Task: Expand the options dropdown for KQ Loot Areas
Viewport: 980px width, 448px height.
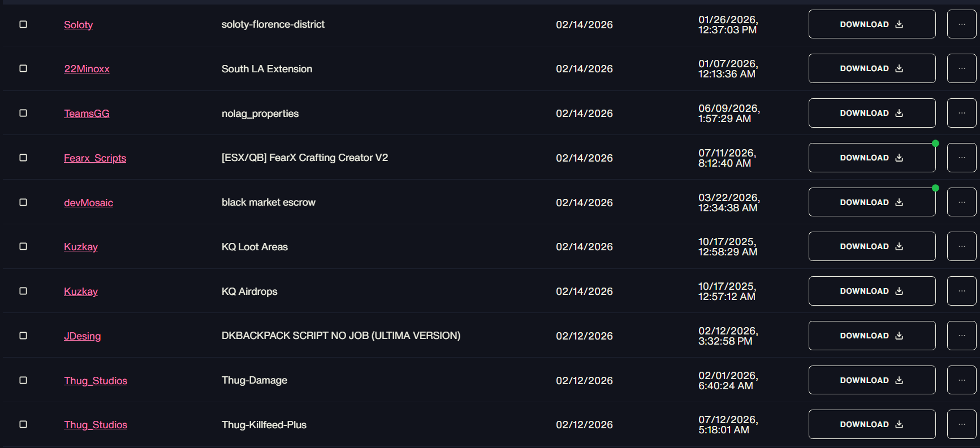Action: pos(961,246)
